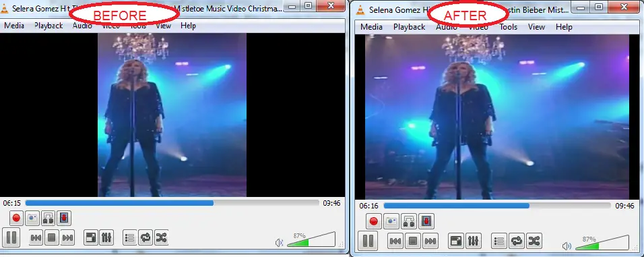Toggle A-B loop in the BEFORE window
The image size is (644, 257).
48,218
